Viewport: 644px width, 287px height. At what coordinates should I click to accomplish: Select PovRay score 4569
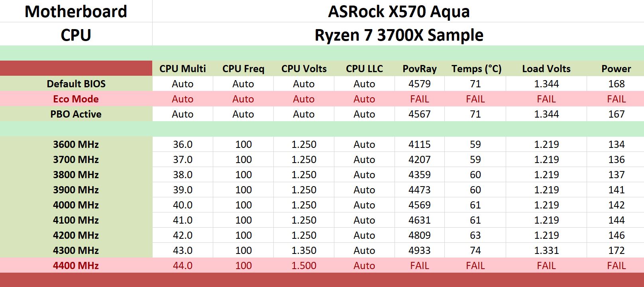tap(420, 205)
